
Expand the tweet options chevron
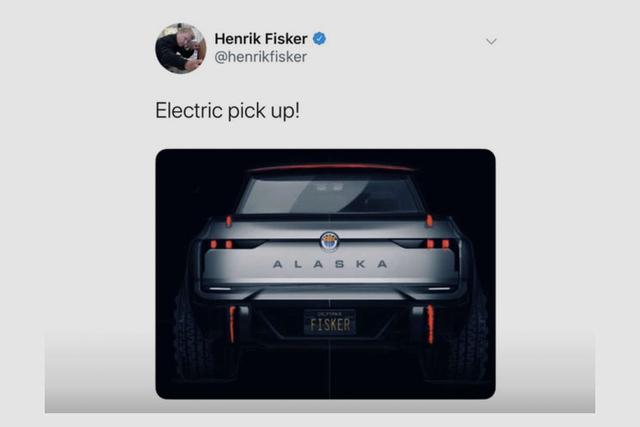(491, 41)
